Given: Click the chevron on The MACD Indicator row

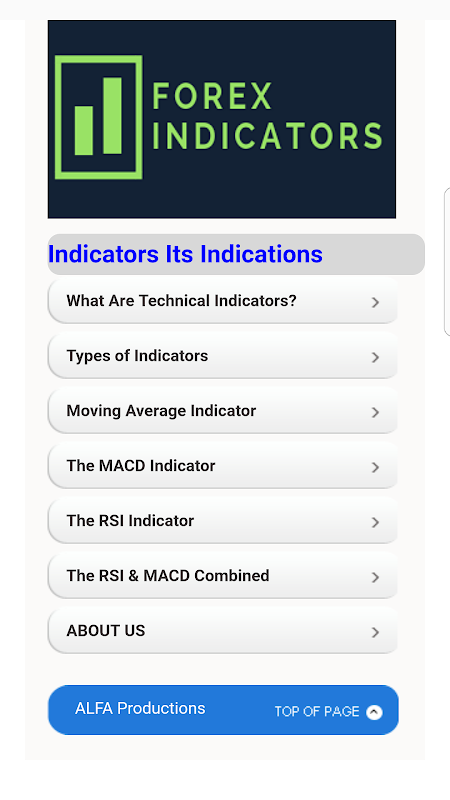Looking at the screenshot, I should click(376, 467).
